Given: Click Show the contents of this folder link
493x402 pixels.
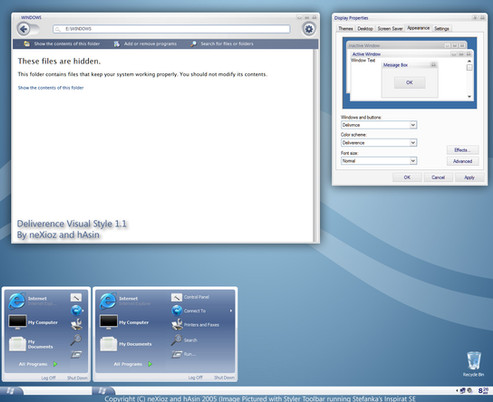Looking at the screenshot, I should 51,88.
